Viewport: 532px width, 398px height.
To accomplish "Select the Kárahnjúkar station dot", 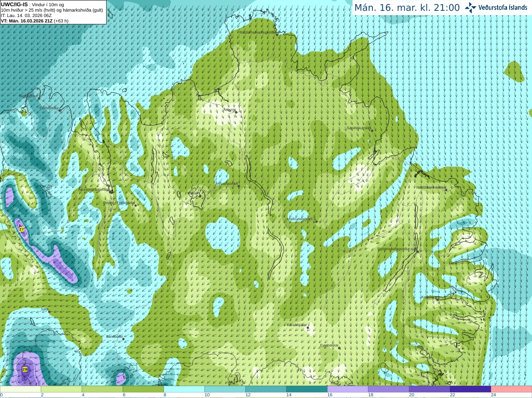I will click(x=308, y=328).
